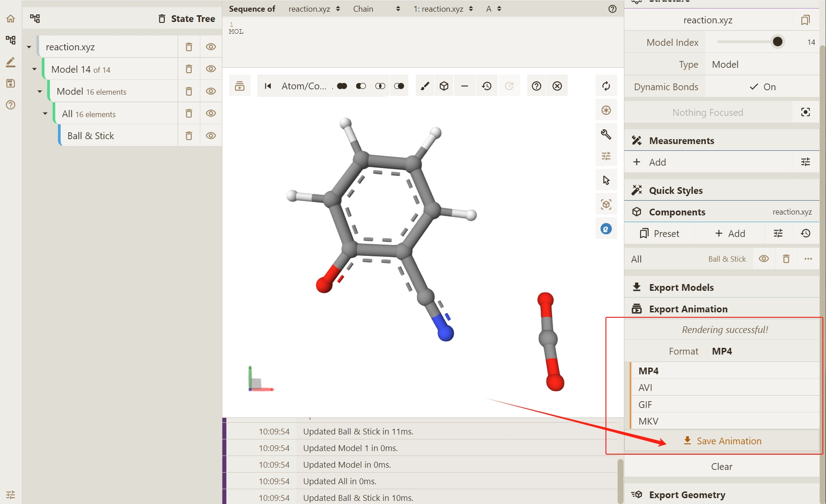The width and height of the screenshot is (826, 504).
Task: Collapse the Model 14 of 14 node
Action: coord(34,69)
